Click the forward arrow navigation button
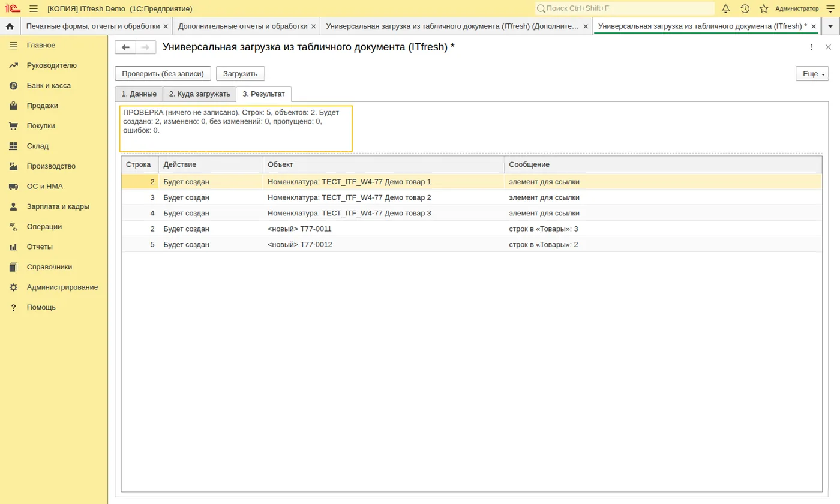 tap(146, 47)
